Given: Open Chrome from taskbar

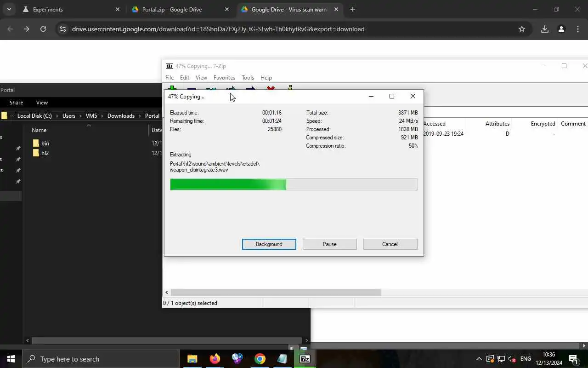Looking at the screenshot, I should (260, 359).
